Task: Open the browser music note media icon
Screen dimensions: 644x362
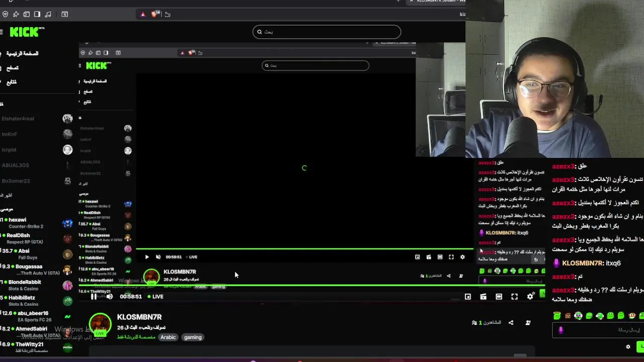Action: (x=48, y=14)
